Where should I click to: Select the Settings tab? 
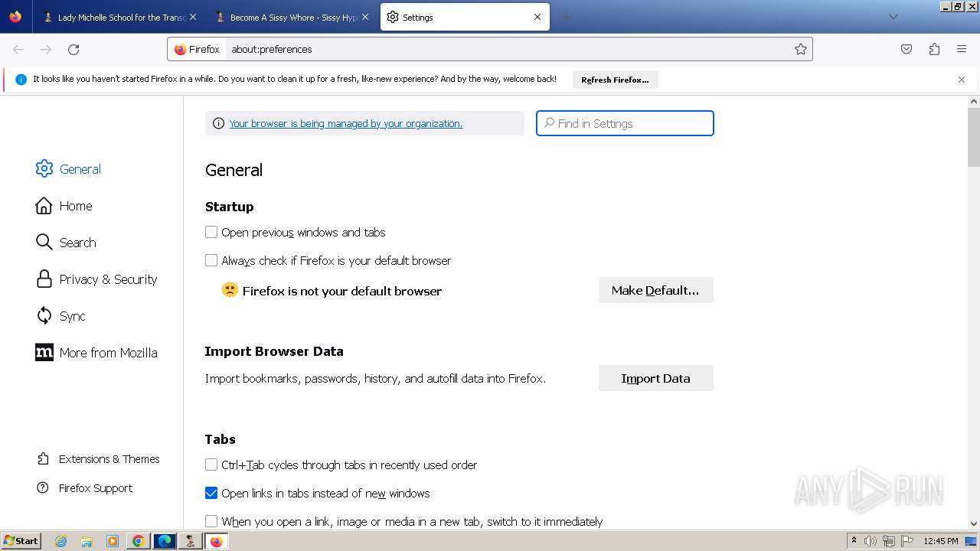(x=465, y=17)
